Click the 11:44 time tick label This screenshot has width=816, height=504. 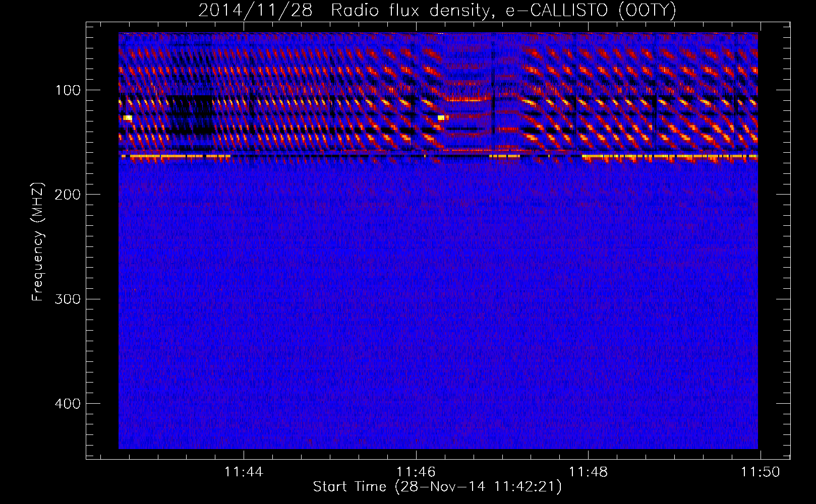(x=244, y=472)
